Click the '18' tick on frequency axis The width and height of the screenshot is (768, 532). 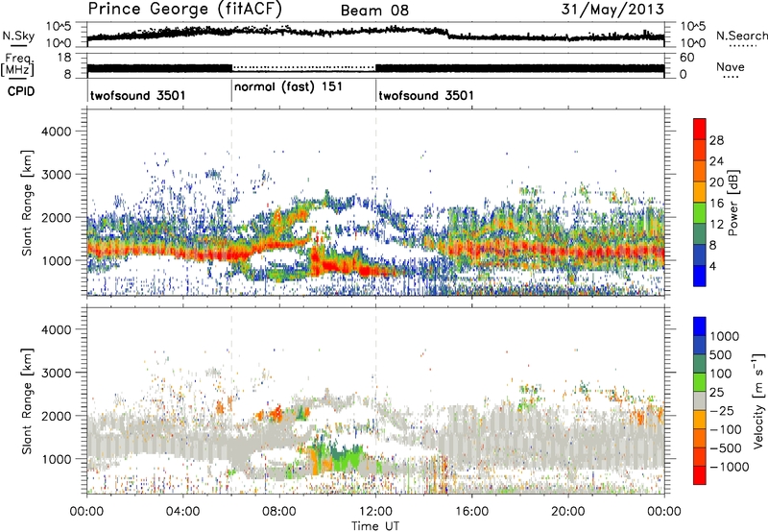(x=63, y=58)
